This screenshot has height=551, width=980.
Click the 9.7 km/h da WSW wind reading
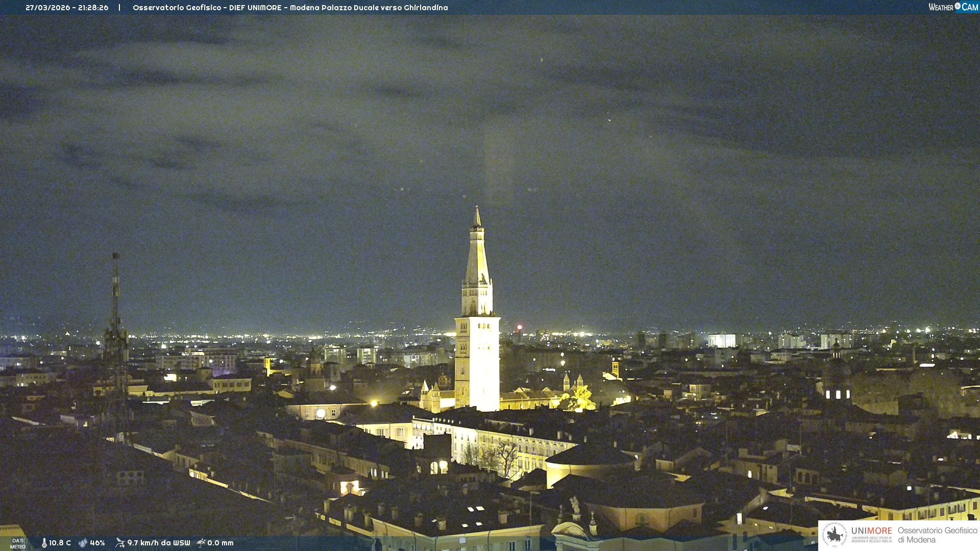click(x=158, y=543)
